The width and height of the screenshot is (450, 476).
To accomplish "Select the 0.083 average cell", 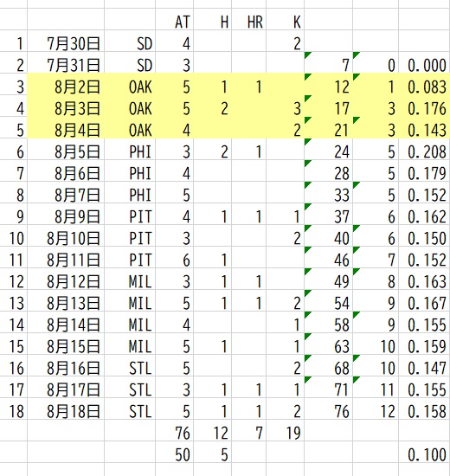I will point(425,85).
